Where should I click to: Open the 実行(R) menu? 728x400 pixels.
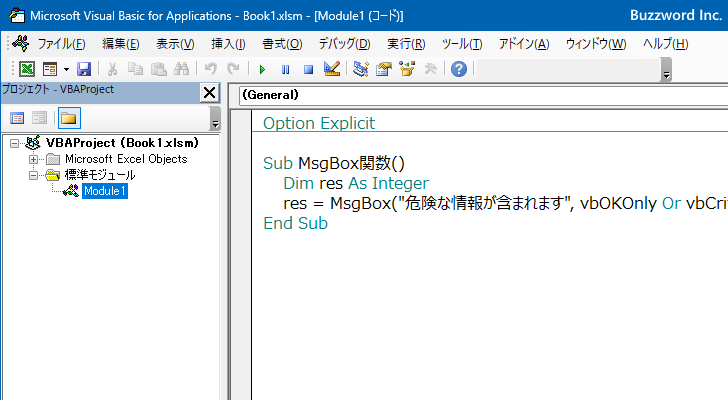click(x=406, y=44)
